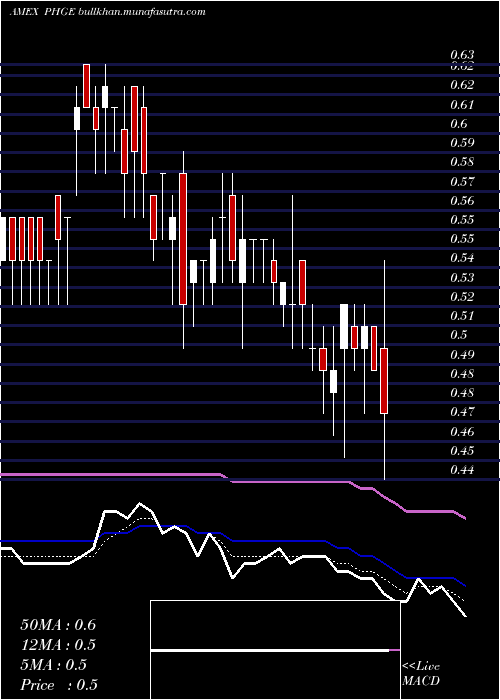This screenshot has height=700, width=500.
Task: Click the <<Live MACD label
Action: point(421,673)
